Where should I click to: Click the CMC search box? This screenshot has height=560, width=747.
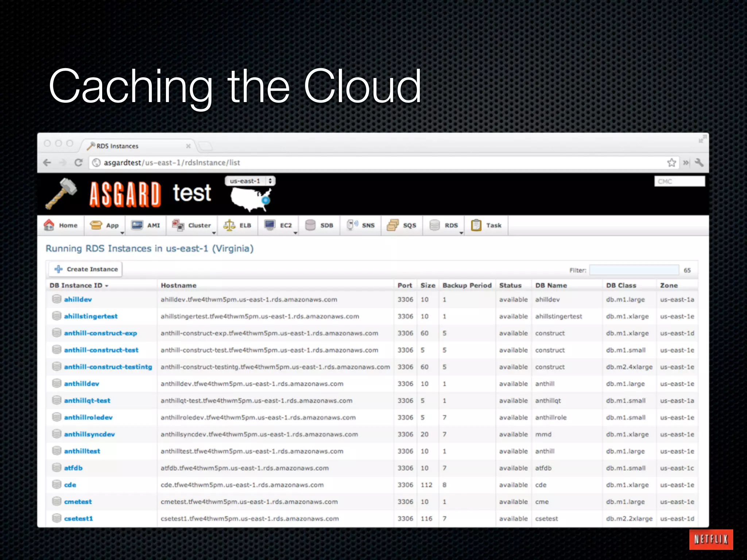pos(680,181)
